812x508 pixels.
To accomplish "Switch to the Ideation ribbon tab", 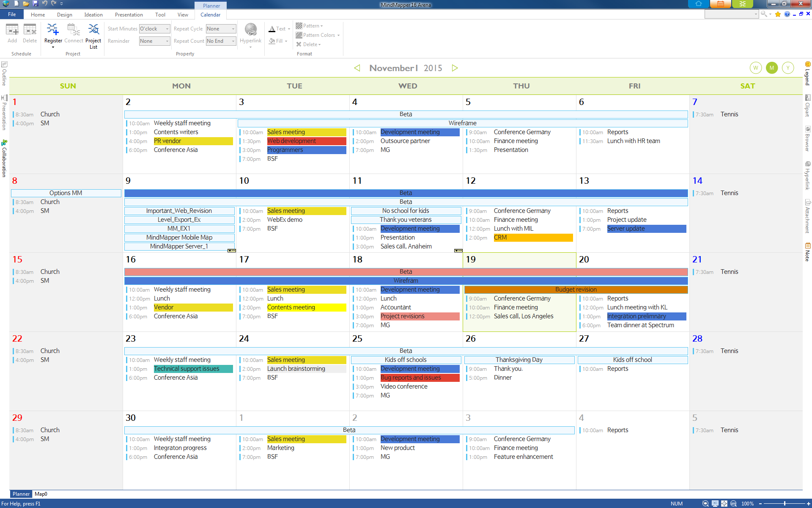I will (93, 15).
